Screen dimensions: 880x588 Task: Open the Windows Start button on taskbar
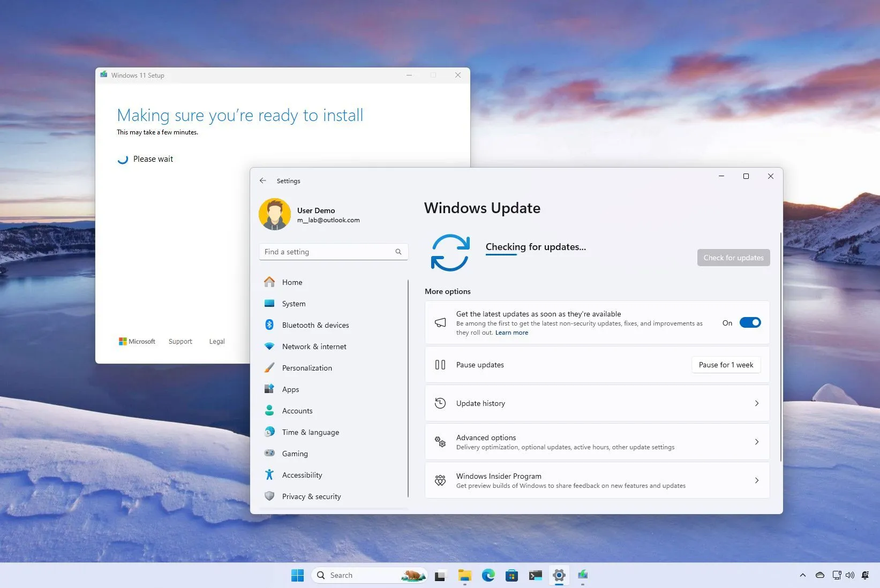pyautogui.click(x=298, y=575)
